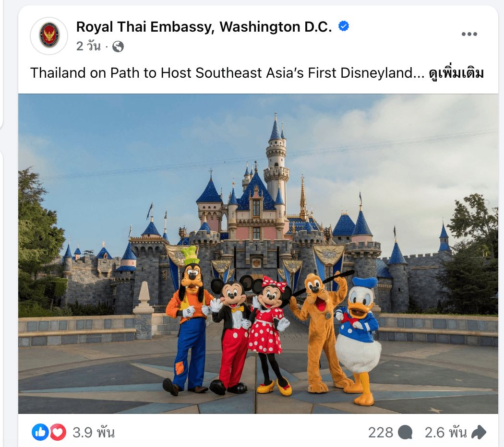This screenshot has width=504, height=447.
Task: Click the share arrow icon
Action: pyautogui.click(x=479, y=432)
